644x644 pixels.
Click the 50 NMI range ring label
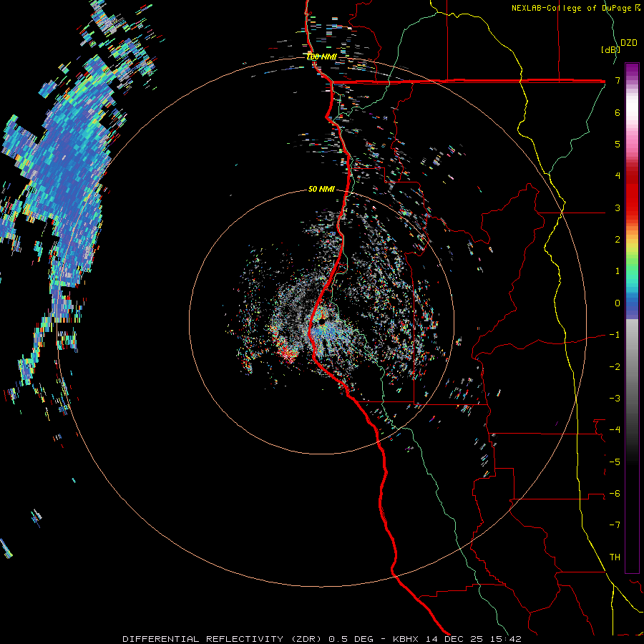tap(321, 189)
